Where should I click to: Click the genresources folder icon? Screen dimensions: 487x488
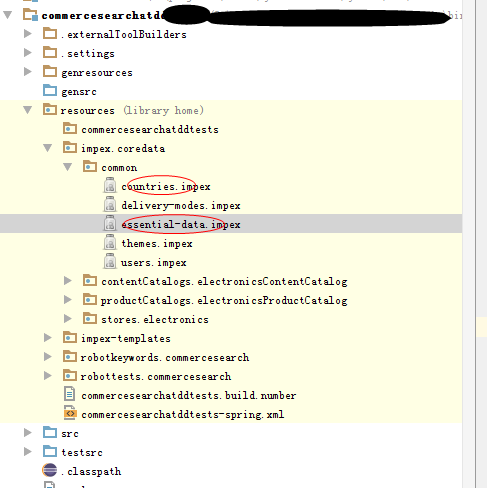coord(50,72)
